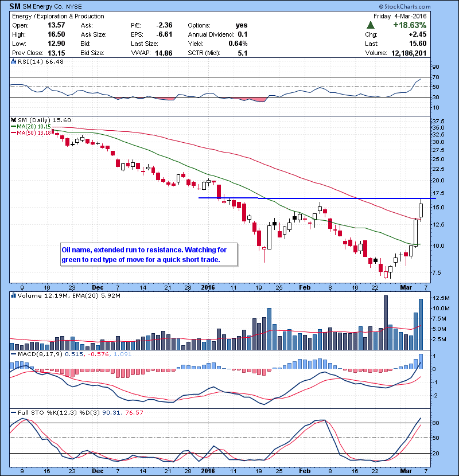Click the Feb label on price date axis
Image resolution: width=459 pixels, height=476 pixels.
[x=305, y=287]
